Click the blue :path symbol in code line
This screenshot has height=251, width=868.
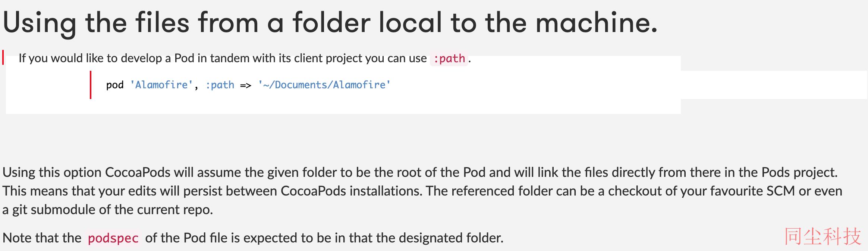(220, 85)
